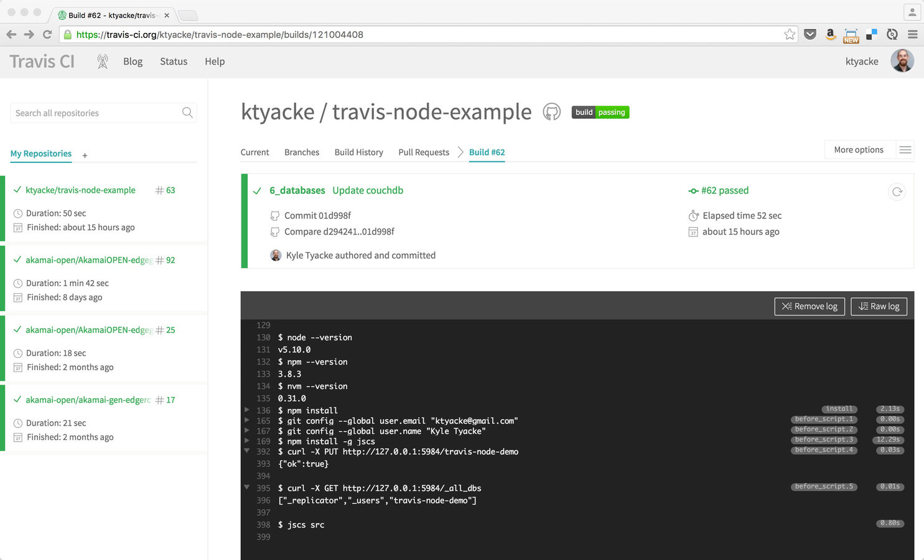
Task: Click the Amazon extension icon
Action: 830,34
